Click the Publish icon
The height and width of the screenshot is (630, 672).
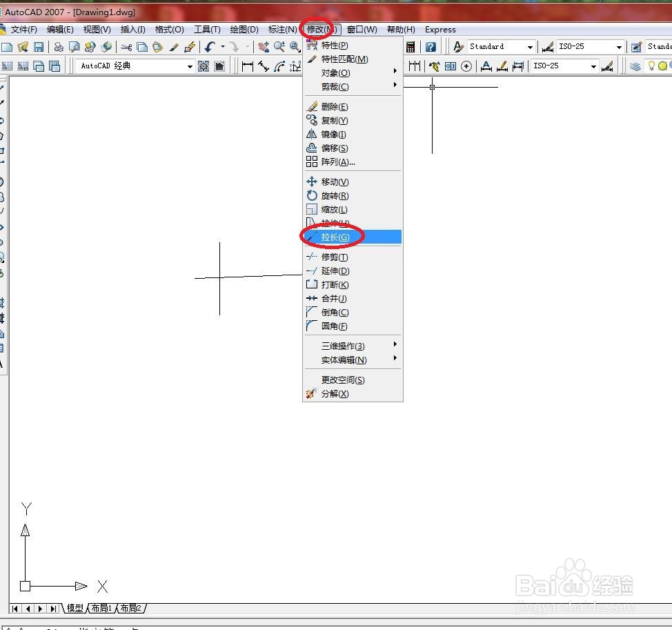click(90, 47)
